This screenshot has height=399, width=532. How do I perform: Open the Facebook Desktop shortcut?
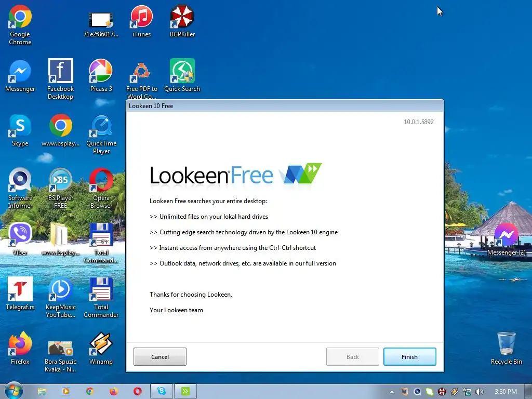[60, 79]
